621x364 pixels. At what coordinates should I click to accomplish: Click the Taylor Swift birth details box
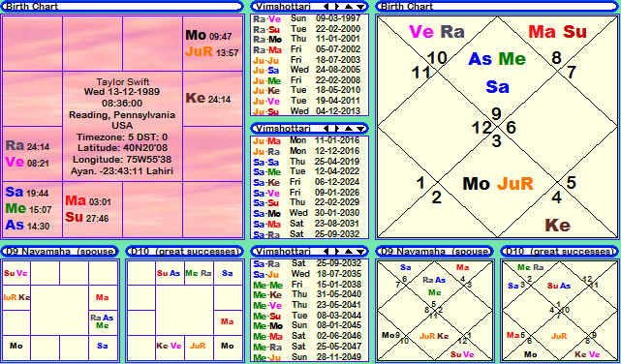point(122,127)
